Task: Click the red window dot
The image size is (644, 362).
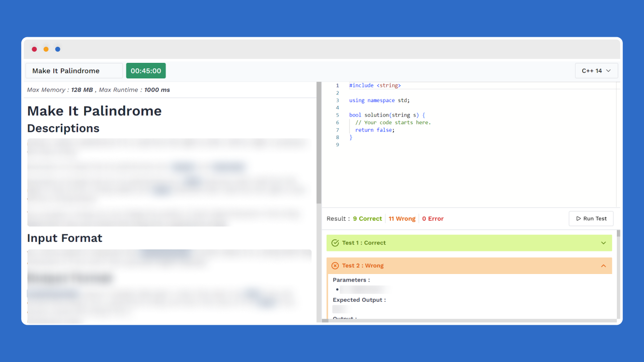Action: 34,49
